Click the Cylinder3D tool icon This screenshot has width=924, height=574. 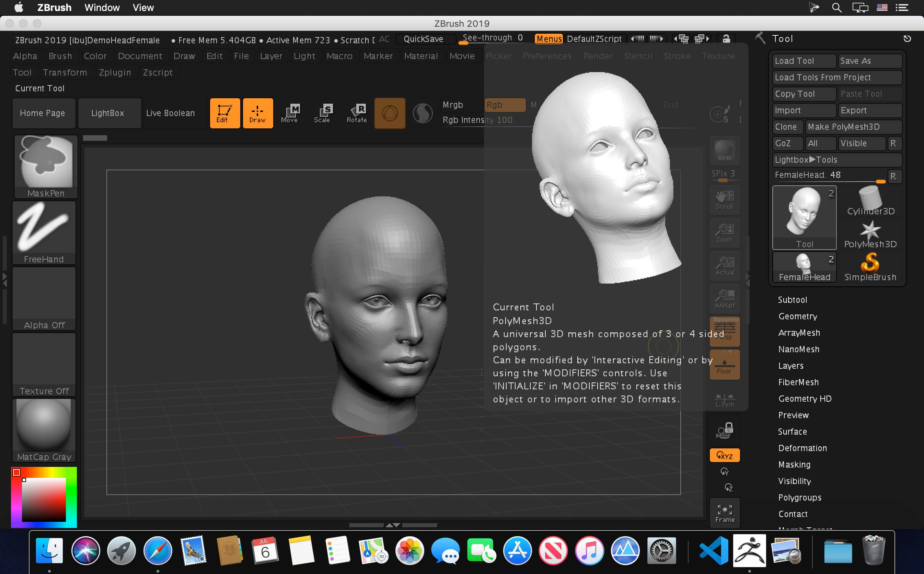point(870,201)
